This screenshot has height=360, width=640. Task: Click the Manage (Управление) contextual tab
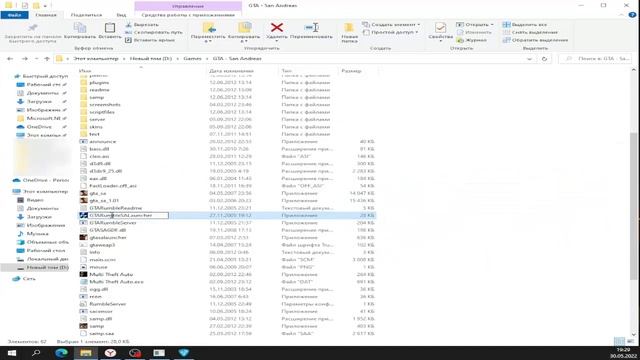click(188, 6)
